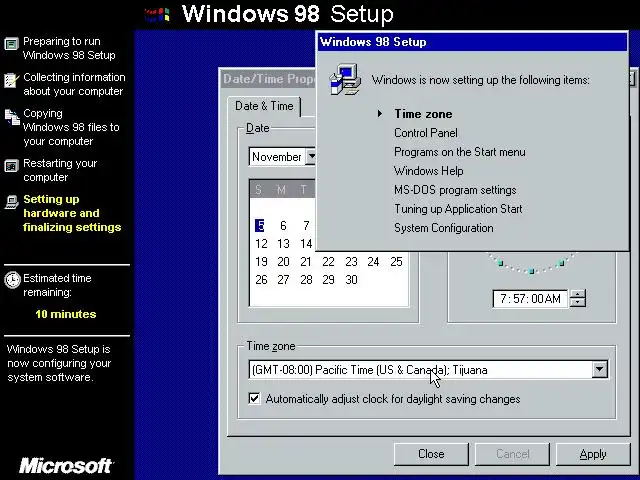Click MS-DOS program settings item
Image resolution: width=640 pixels, height=480 pixels.
[x=455, y=190]
